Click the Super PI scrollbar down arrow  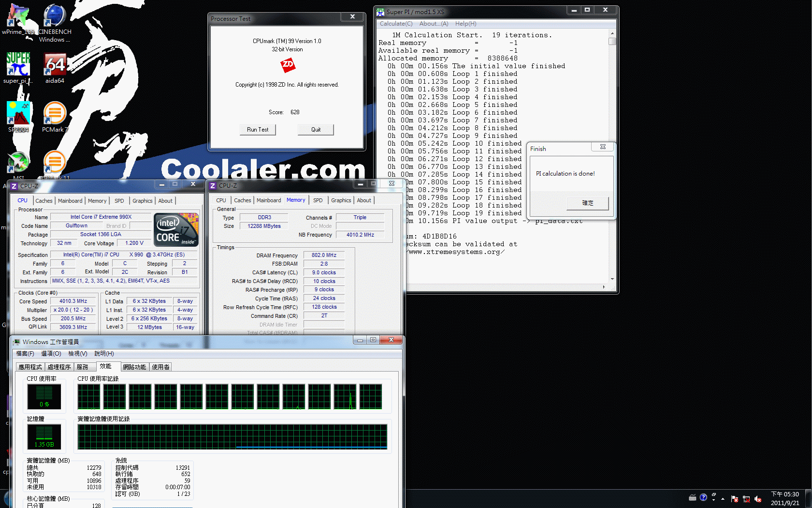click(612, 279)
